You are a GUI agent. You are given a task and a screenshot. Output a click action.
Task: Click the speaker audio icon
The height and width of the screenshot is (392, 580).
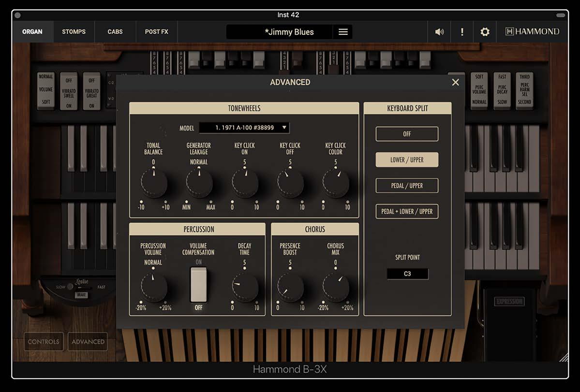[439, 32]
